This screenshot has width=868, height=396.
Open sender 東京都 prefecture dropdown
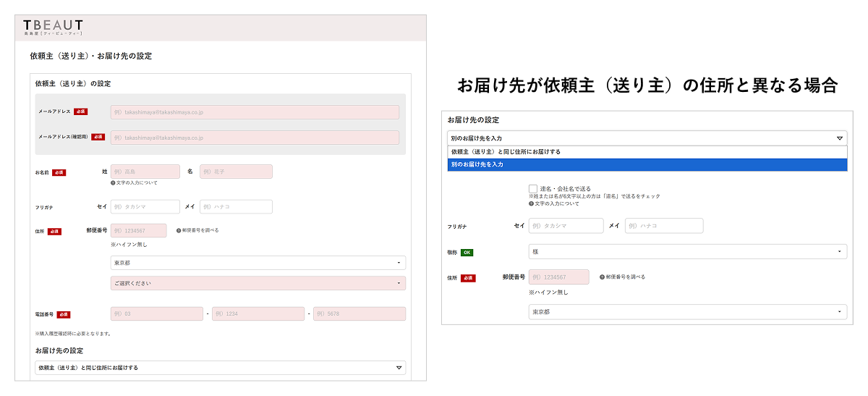click(258, 263)
